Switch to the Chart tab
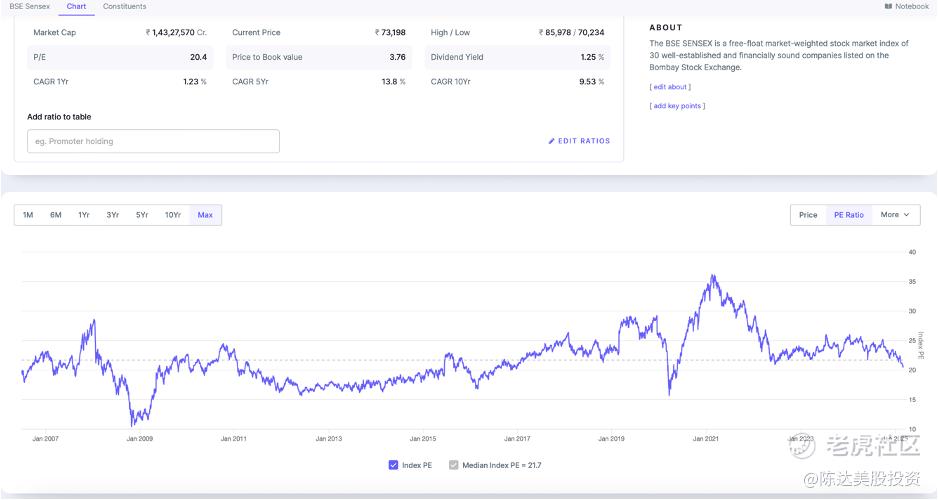Viewport: 938px width, 500px height. [x=77, y=7]
